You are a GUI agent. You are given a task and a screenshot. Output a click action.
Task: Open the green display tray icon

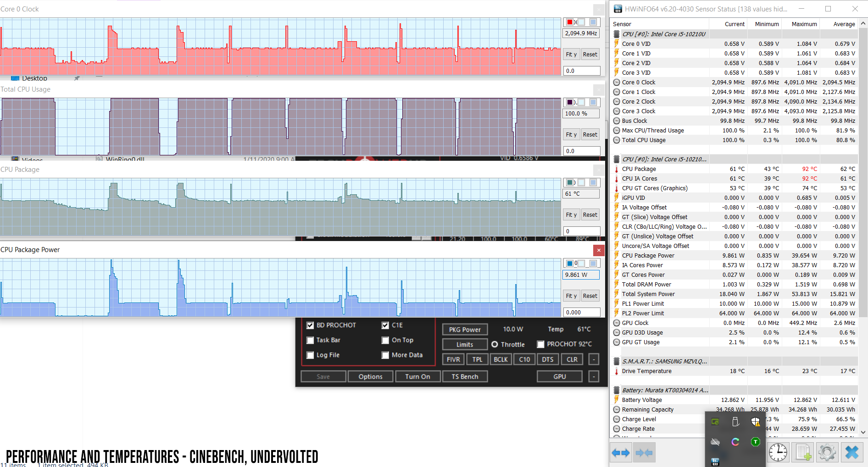[715, 422]
